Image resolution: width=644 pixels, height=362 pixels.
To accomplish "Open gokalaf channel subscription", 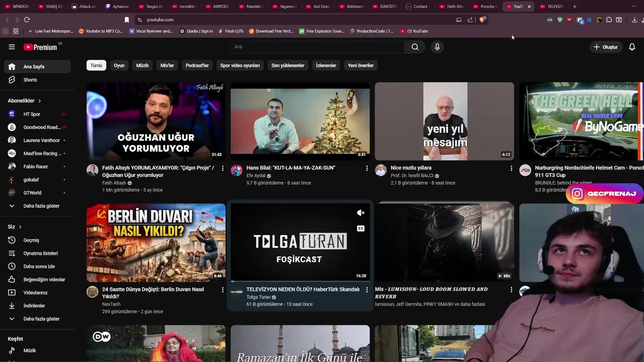I will pyautogui.click(x=37, y=179).
